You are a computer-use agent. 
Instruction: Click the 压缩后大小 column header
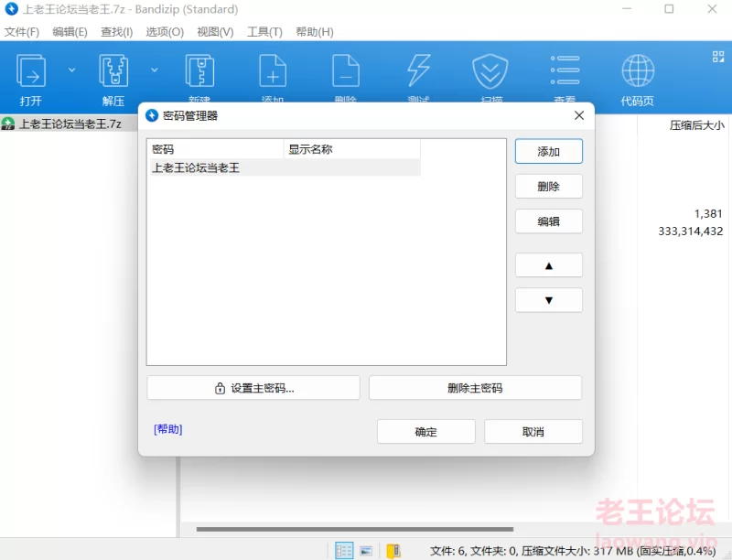(x=696, y=125)
